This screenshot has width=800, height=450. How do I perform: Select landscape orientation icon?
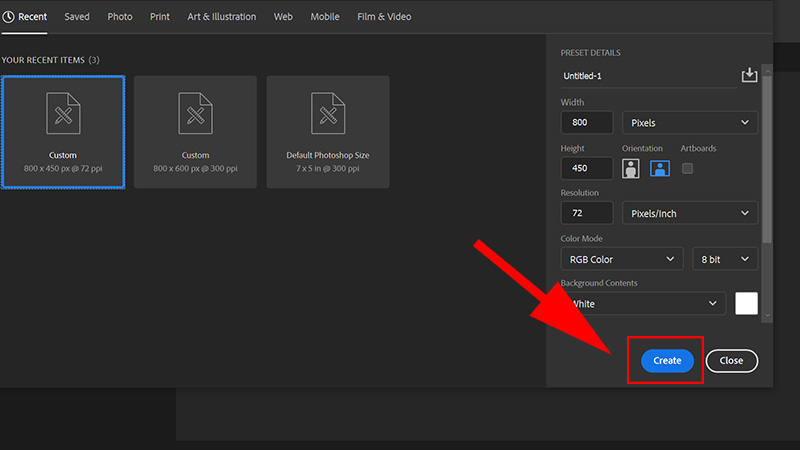[x=660, y=168]
